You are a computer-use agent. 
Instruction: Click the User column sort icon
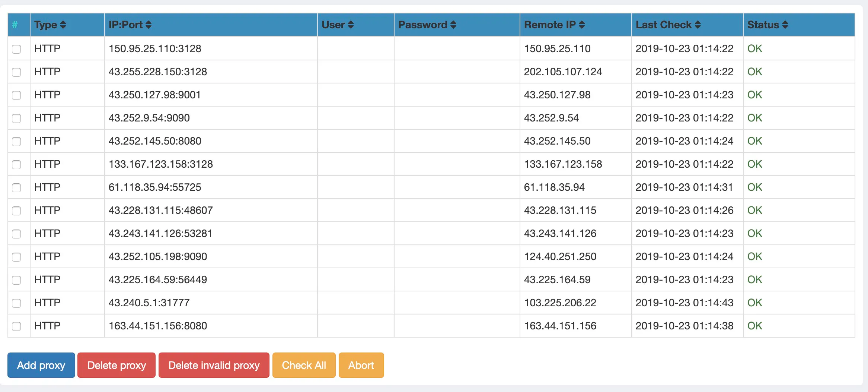[x=350, y=25]
